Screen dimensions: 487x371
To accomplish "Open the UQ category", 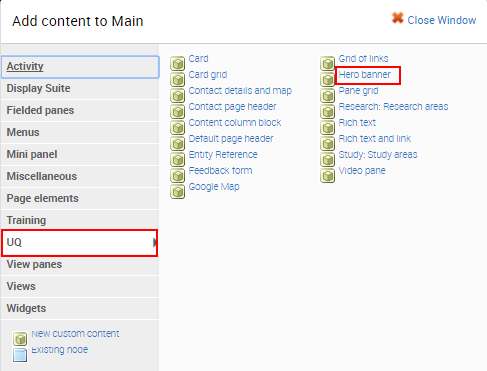I will 79,242.
